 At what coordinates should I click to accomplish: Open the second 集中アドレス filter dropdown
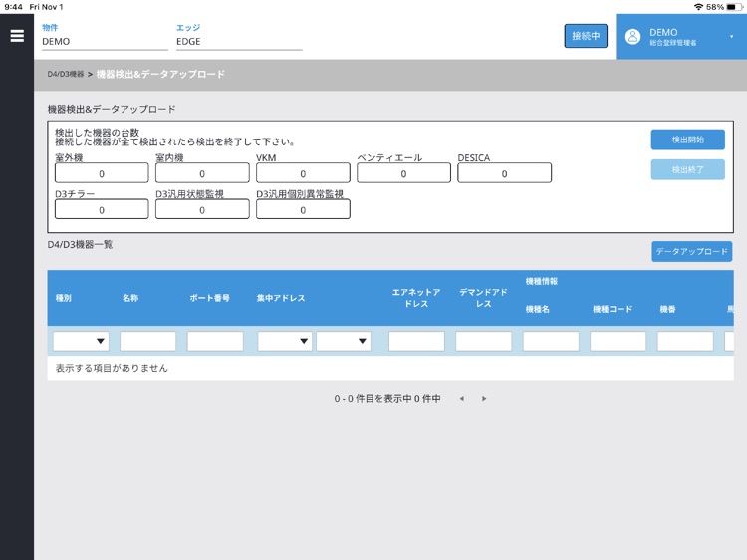pos(344,341)
